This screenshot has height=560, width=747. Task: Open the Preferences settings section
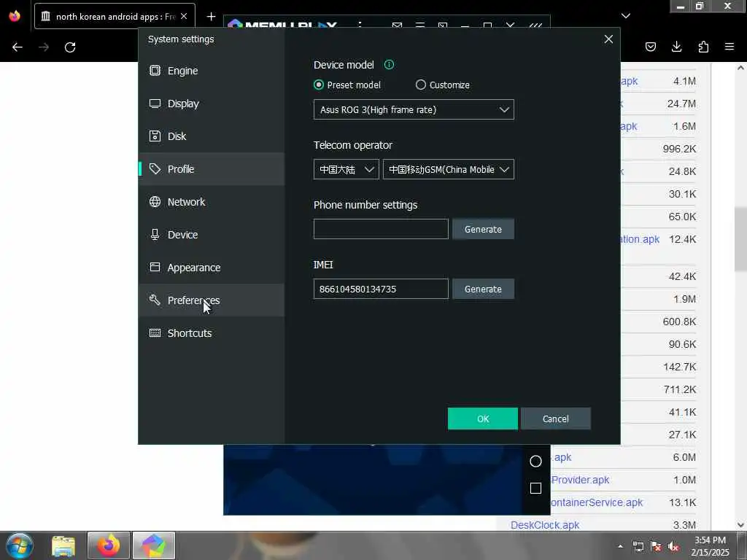(212, 300)
